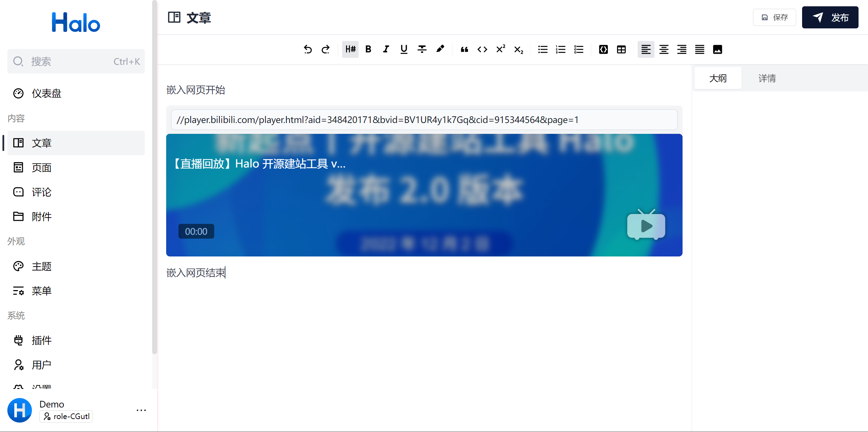Switch to the 详情 tab
The height and width of the screenshot is (432, 868).
click(x=767, y=78)
